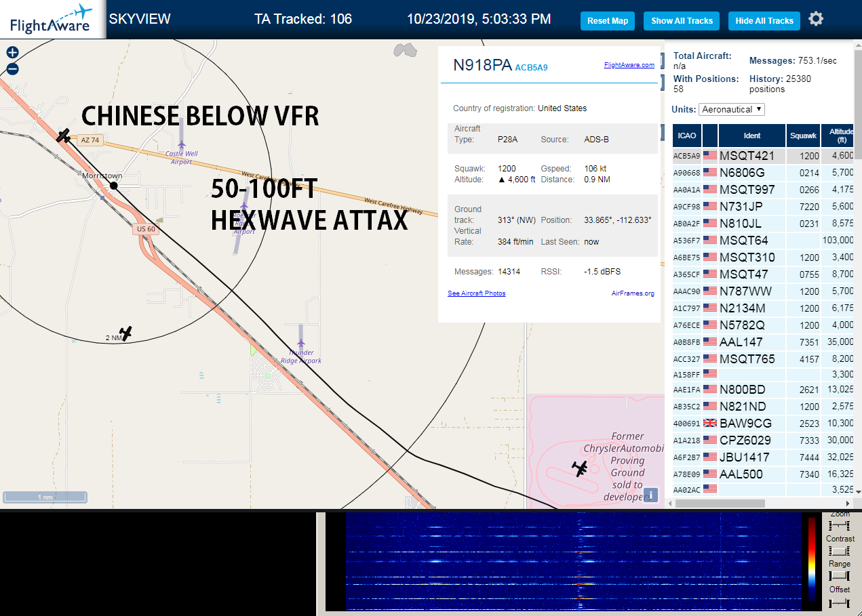
Task: Open settings via the gear icon
Action: (x=816, y=19)
